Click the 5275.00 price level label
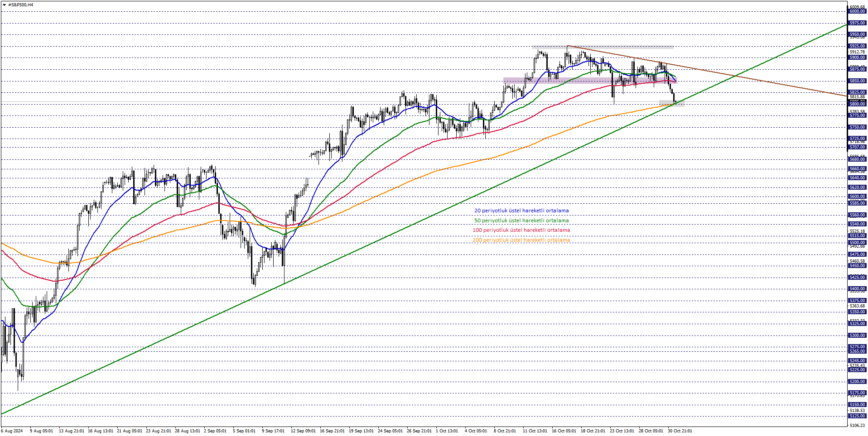This screenshot has height=436, width=868. (x=857, y=347)
